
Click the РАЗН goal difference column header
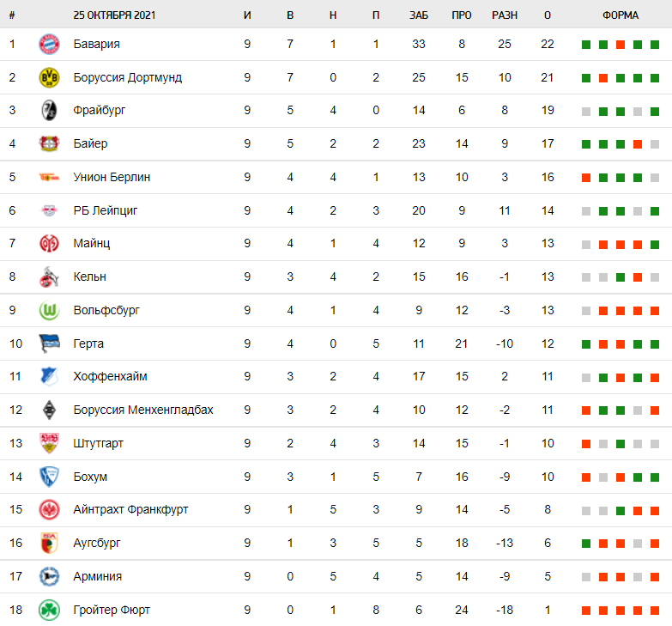point(505,15)
